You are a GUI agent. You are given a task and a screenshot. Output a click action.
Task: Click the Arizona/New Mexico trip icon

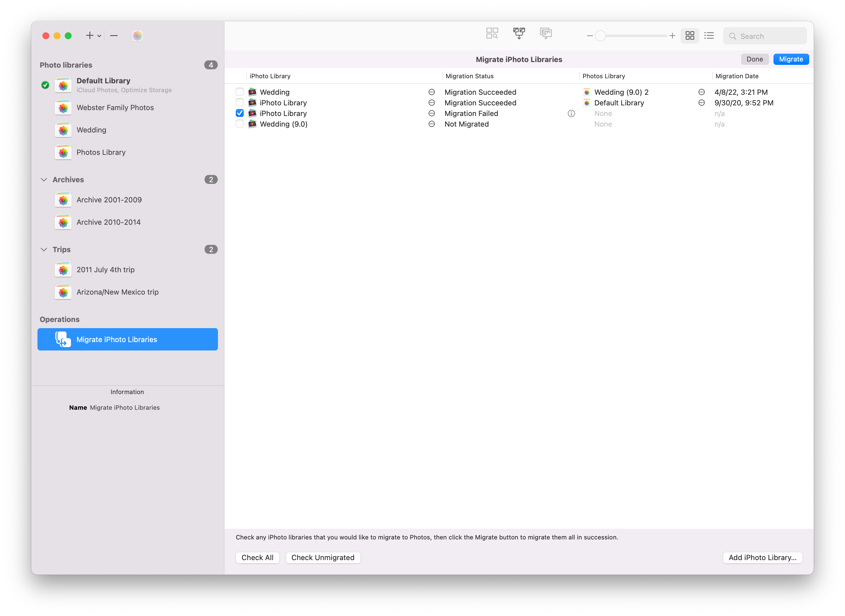pos(63,292)
